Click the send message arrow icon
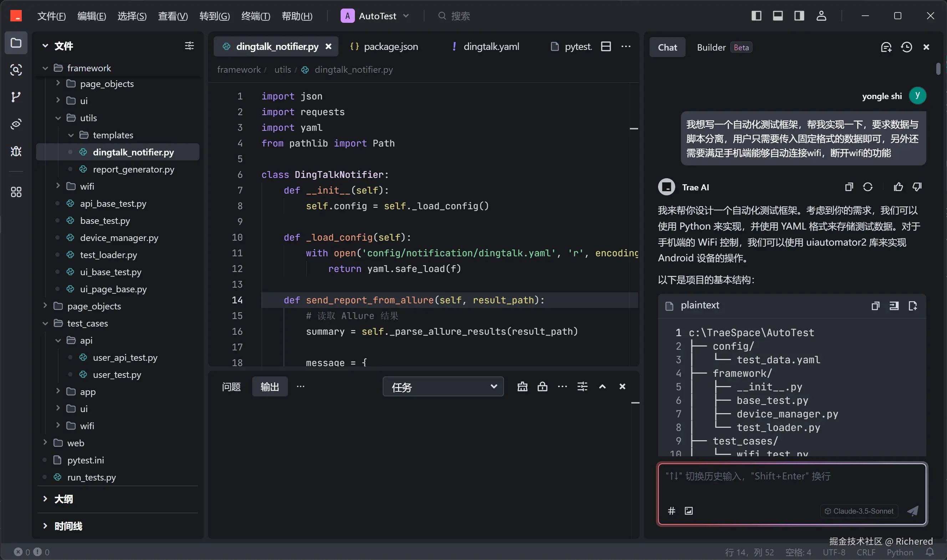The width and height of the screenshot is (947, 560). 913,510
